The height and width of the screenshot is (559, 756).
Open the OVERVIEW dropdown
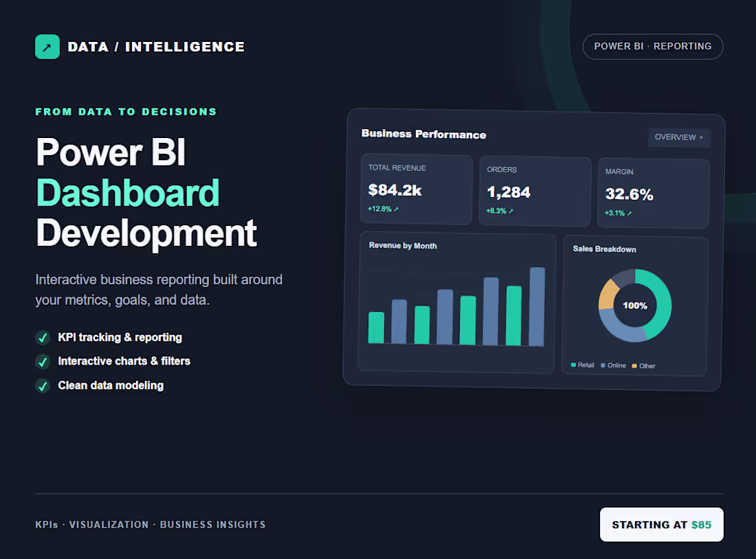pyautogui.click(x=679, y=137)
